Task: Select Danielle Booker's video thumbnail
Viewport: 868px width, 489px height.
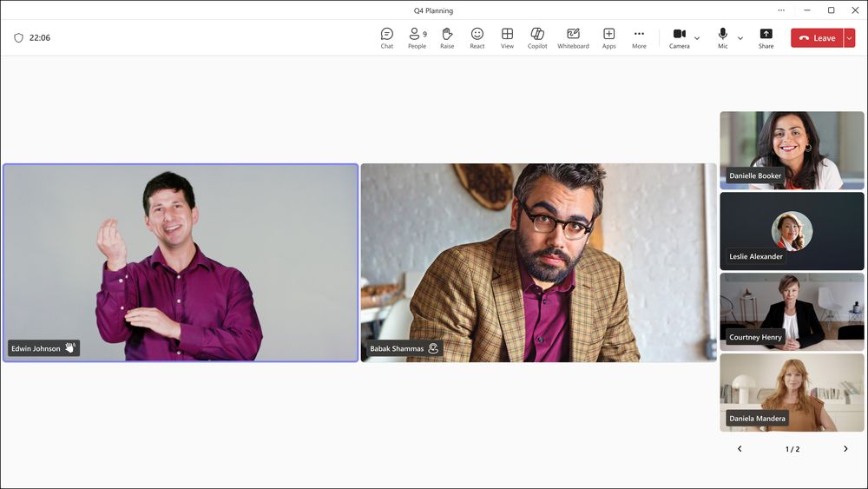Action: click(792, 150)
